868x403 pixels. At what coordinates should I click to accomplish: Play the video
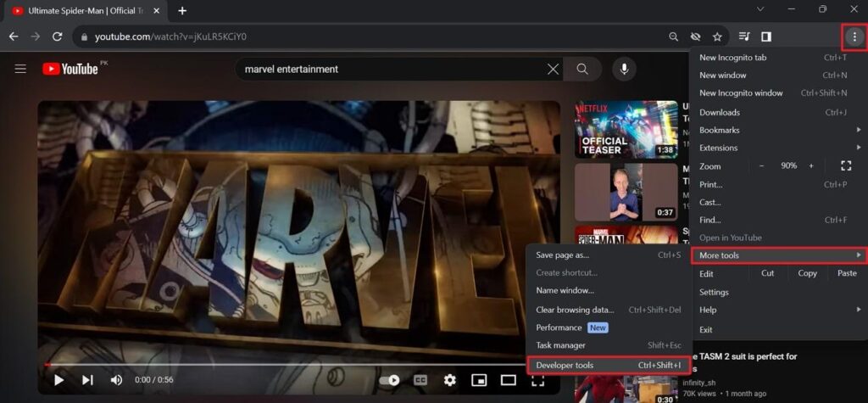click(x=58, y=380)
